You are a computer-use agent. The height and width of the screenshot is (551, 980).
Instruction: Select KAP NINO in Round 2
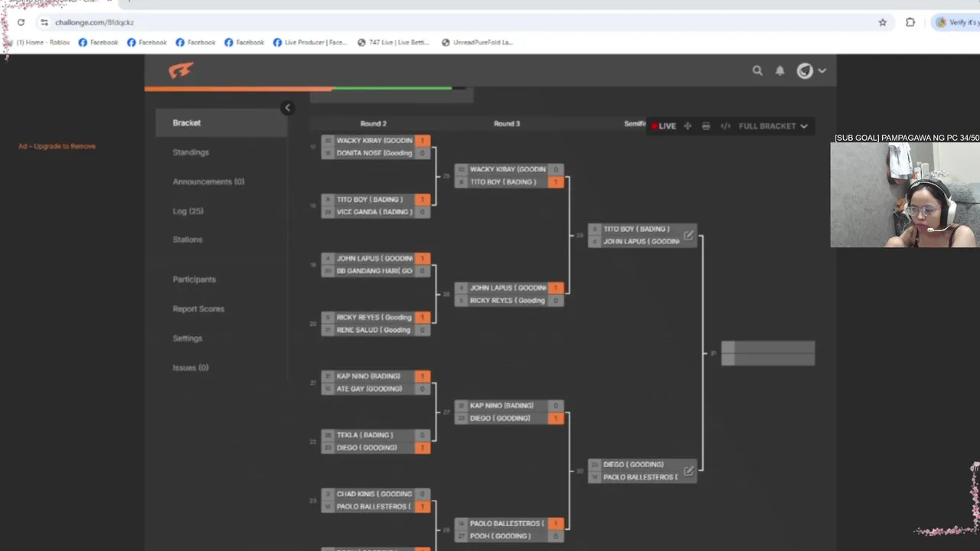(x=375, y=376)
